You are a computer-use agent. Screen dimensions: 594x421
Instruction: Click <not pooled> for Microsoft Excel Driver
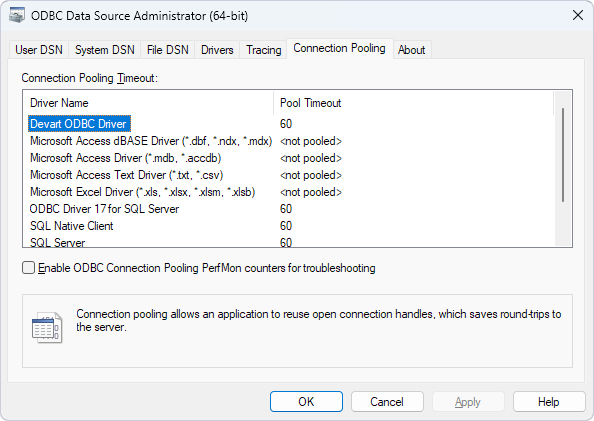[311, 192]
